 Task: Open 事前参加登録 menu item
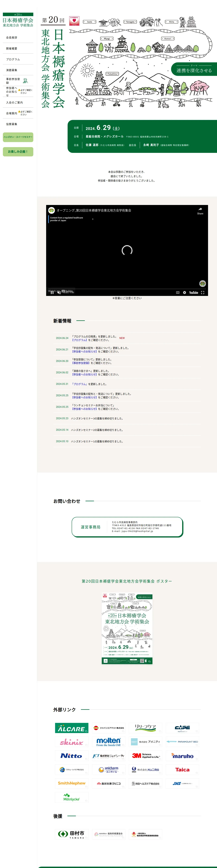18,81
